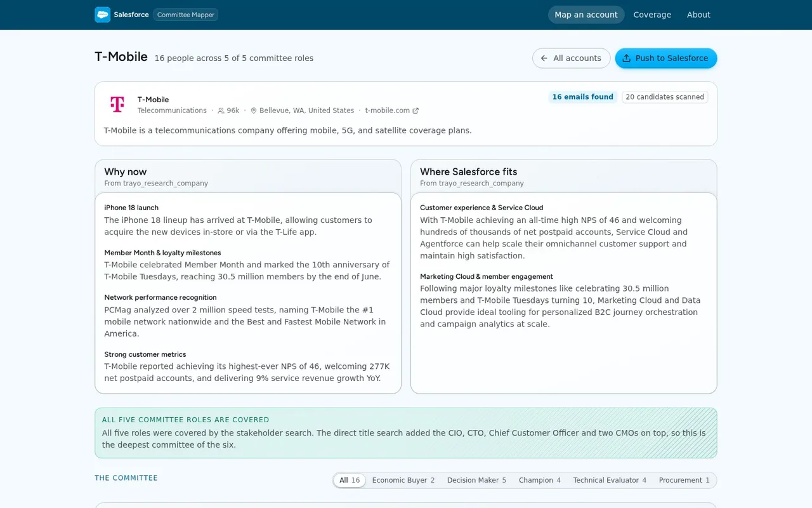Image resolution: width=812 pixels, height=508 pixels.
Task: Click the 20 candidates scanned badge
Action: click(665, 97)
